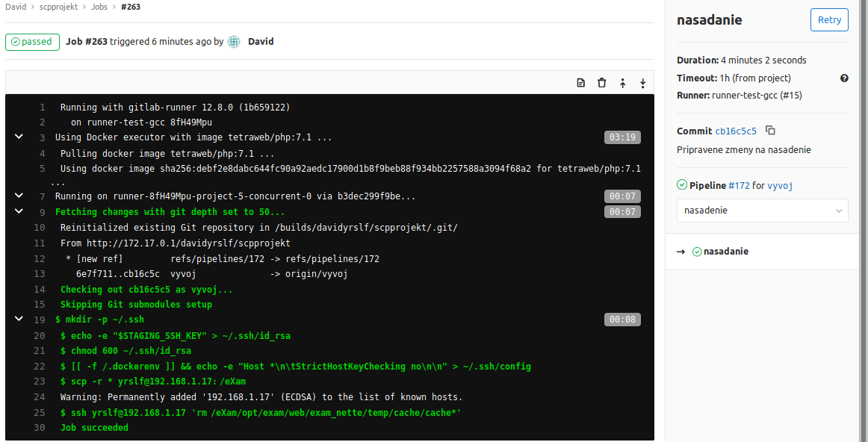Collapse the Docker executor section at line 3

pos(19,137)
